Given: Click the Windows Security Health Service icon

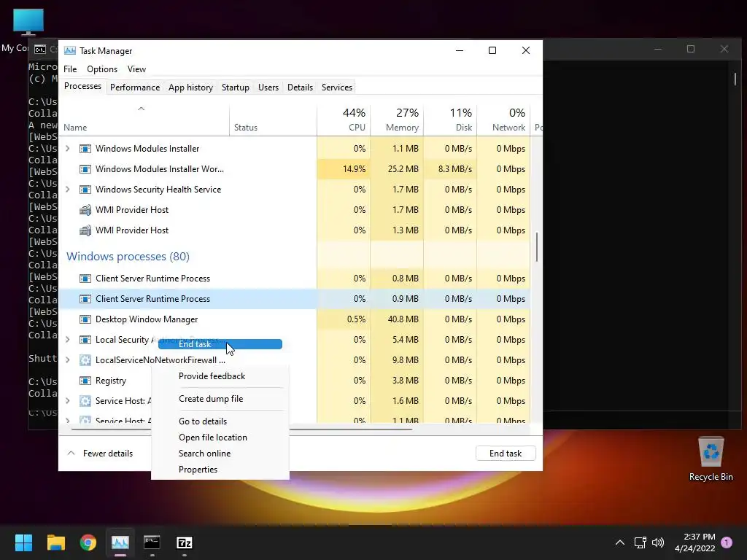Looking at the screenshot, I should (85, 190).
